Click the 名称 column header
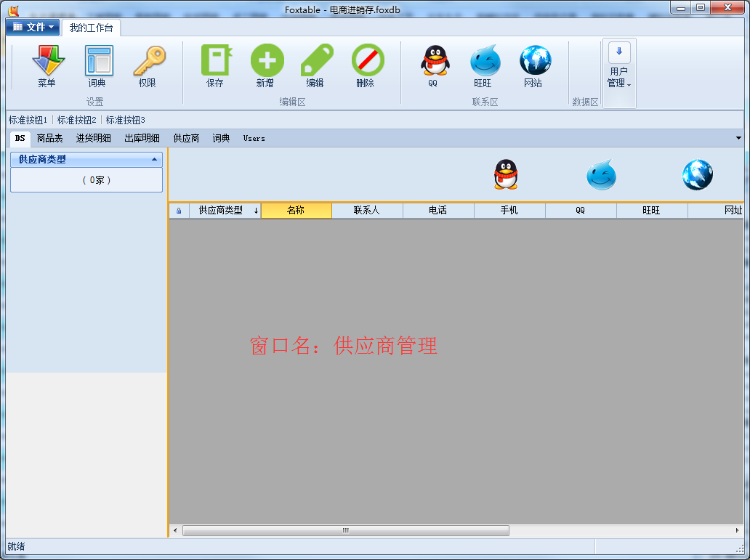 tap(296, 211)
